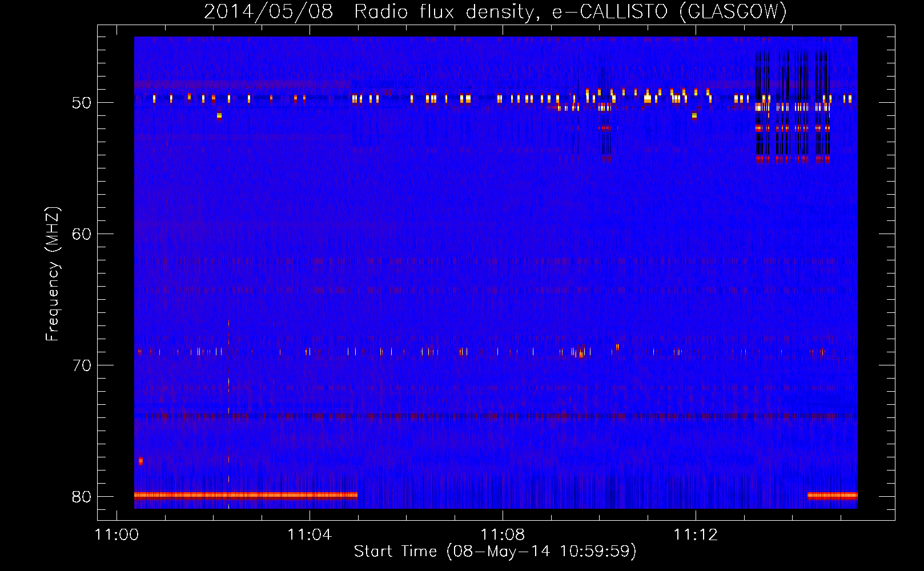Click the 11:12 time tick label
The height and width of the screenshot is (571, 924).
point(696,535)
